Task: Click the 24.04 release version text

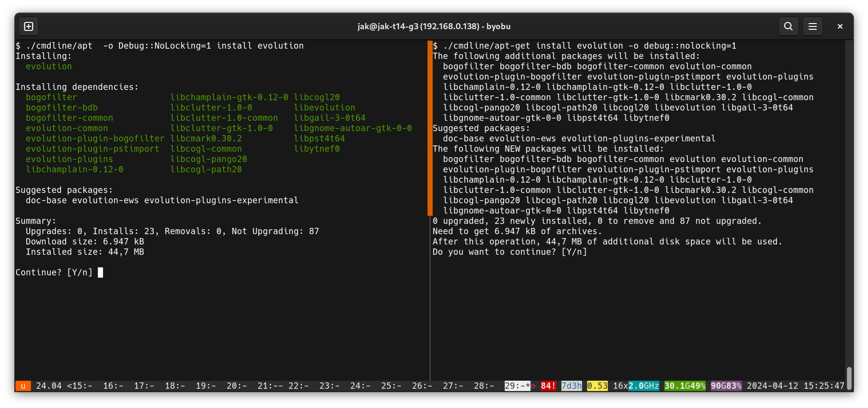Action: point(49,386)
